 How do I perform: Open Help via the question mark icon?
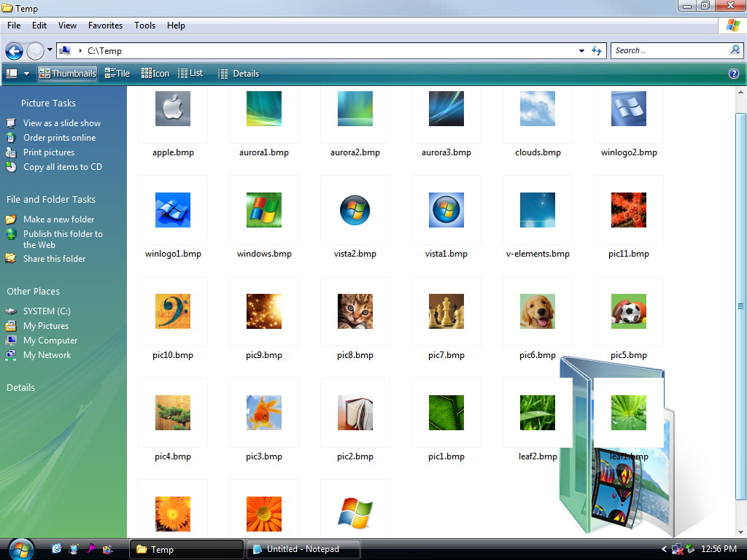(734, 74)
